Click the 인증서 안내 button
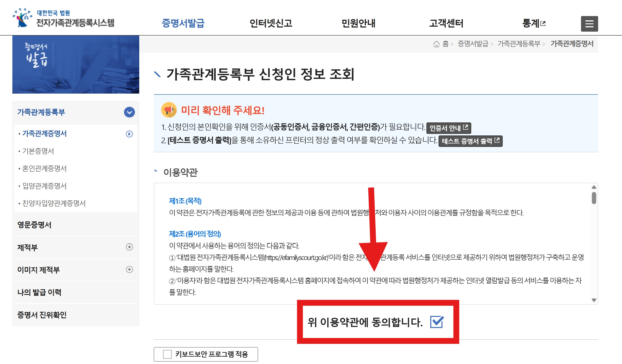The height and width of the screenshot is (364, 622). tap(448, 128)
